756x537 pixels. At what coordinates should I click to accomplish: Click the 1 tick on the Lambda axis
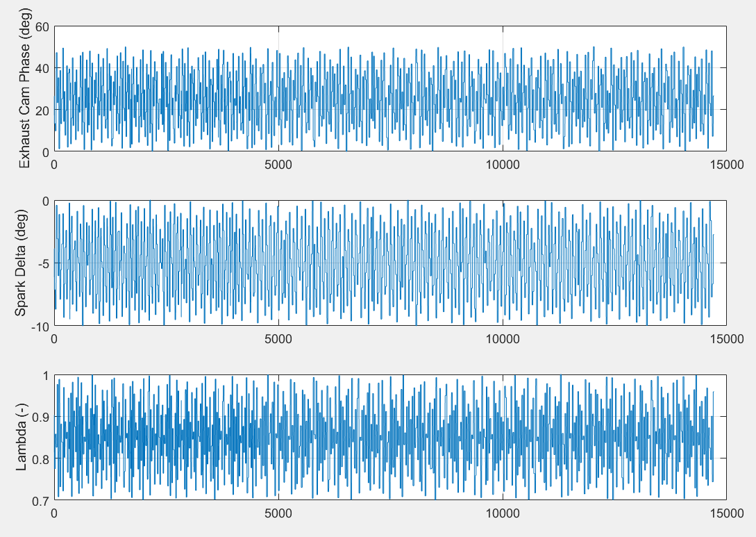tap(47, 374)
